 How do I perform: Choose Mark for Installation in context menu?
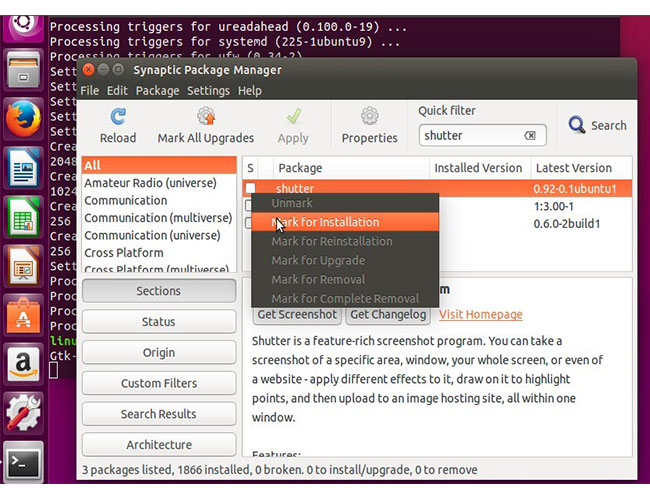[345, 222]
